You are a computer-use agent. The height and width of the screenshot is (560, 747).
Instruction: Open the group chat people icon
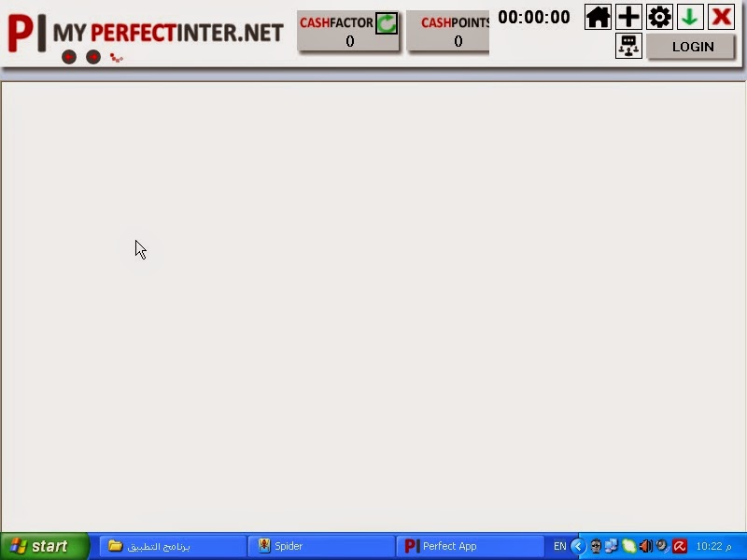click(628, 46)
